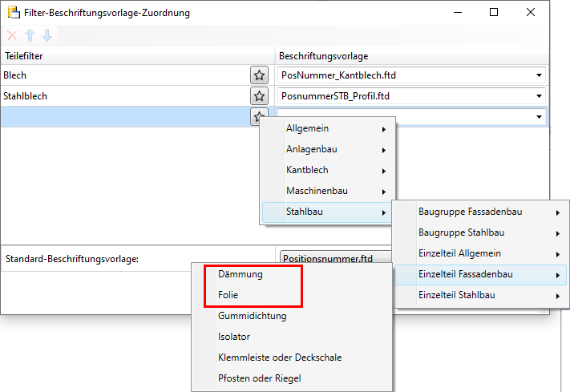This screenshot has width=570, height=392.
Task: Expand the Allgemein submenu
Action: coord(326,129)
